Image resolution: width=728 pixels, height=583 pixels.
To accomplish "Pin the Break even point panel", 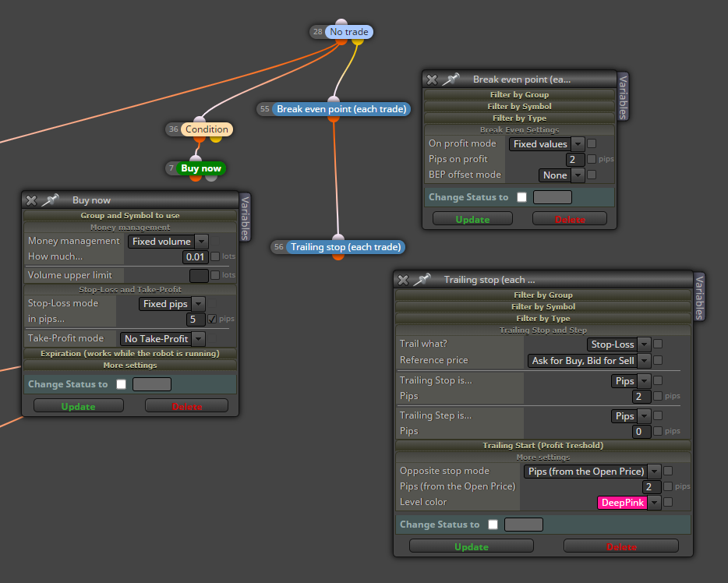I will [x=451, y=79].
